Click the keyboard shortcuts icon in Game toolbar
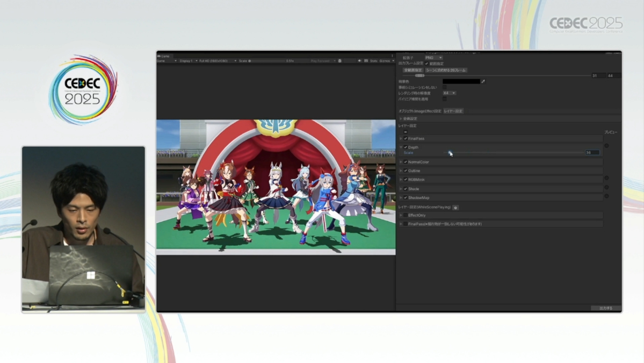The image size is (644, 363). [x=366, y=61]
